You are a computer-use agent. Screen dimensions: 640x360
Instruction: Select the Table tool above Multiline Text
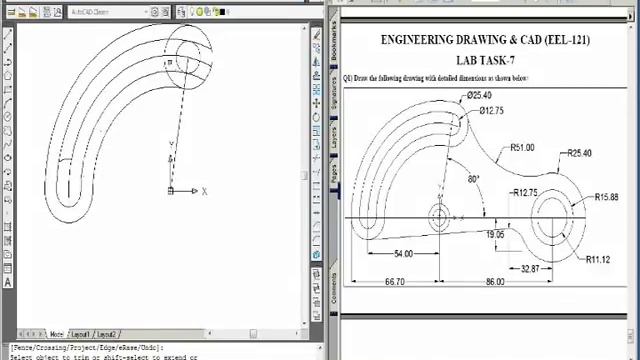point(8,269)
